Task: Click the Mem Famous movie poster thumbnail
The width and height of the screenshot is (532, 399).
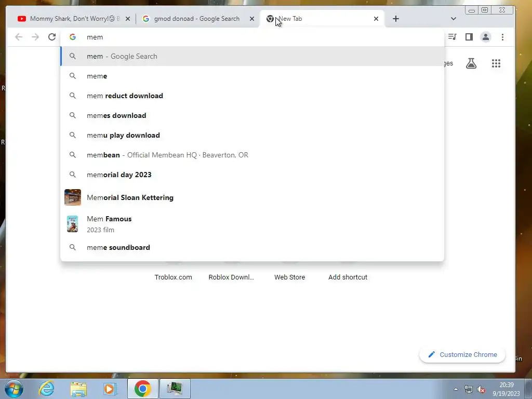Action: [x=72, y=224]
